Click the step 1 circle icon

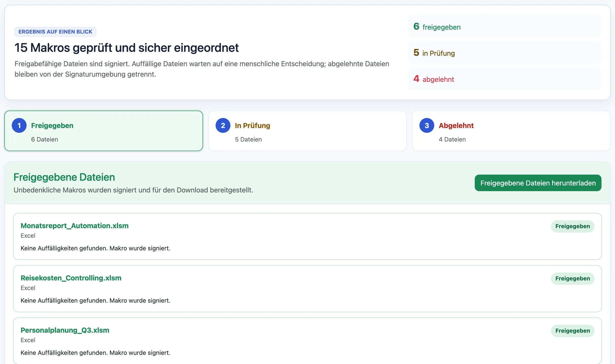(19, 126)
